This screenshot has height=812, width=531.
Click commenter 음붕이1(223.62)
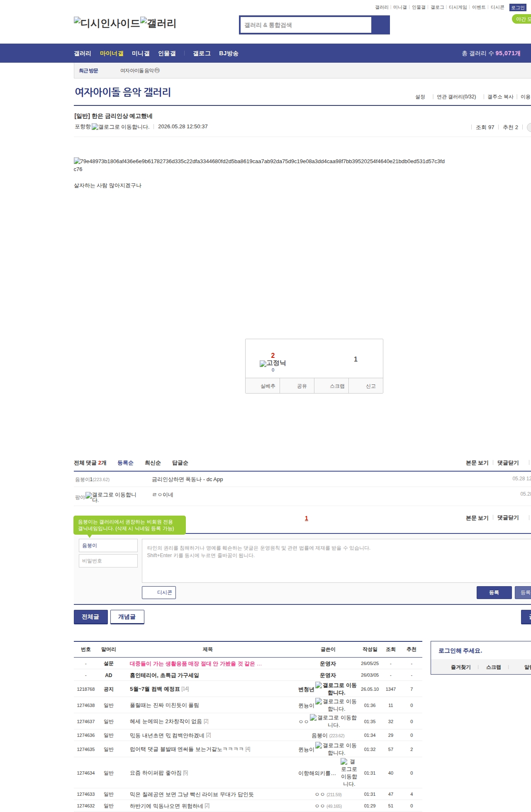tap(92, 479)
